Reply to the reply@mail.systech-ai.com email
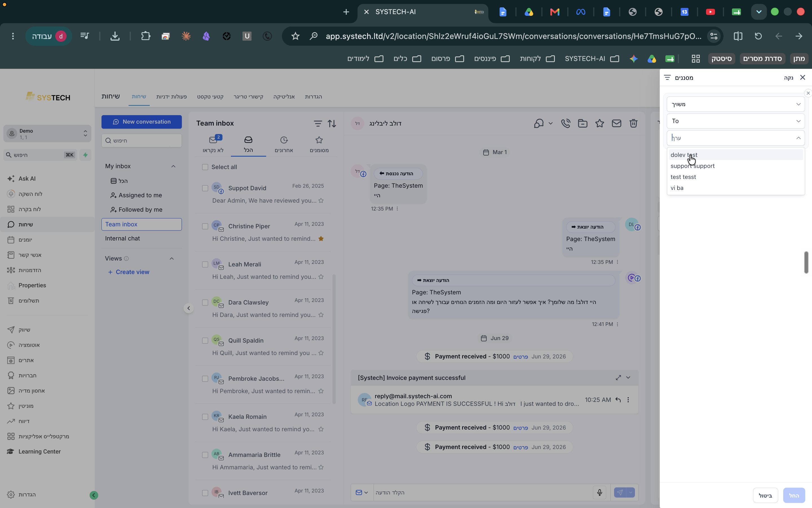Image resolution: width=812 pixels, height=508 pixels. coord(618,400)
